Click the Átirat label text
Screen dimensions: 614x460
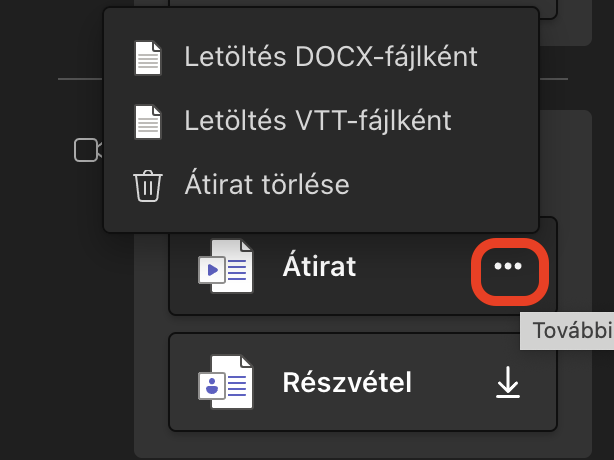point(319,267)
